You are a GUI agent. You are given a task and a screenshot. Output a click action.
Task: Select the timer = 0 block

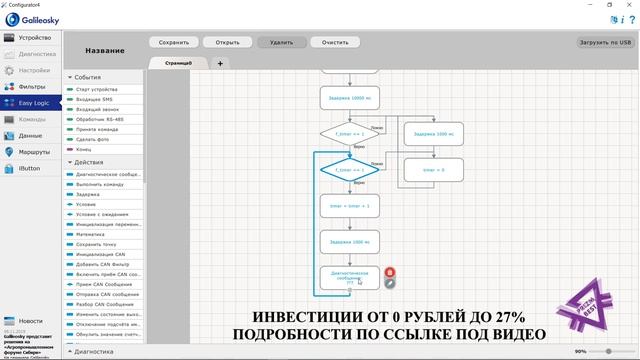tap(434, 170)
